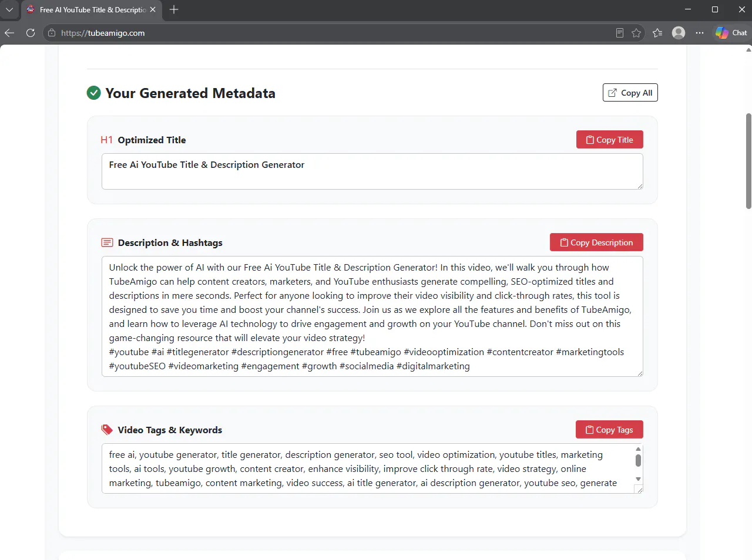Add this page to favorites star icon
Screen dimensions: 752x560
pyautogui.click(x=636, y=33)
